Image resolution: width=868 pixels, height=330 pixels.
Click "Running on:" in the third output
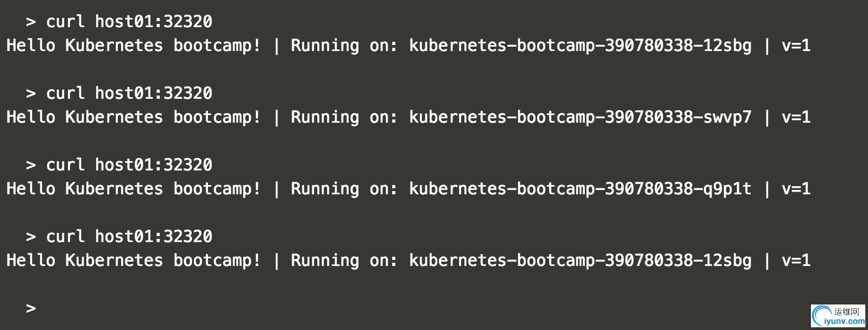click(344, 189)
